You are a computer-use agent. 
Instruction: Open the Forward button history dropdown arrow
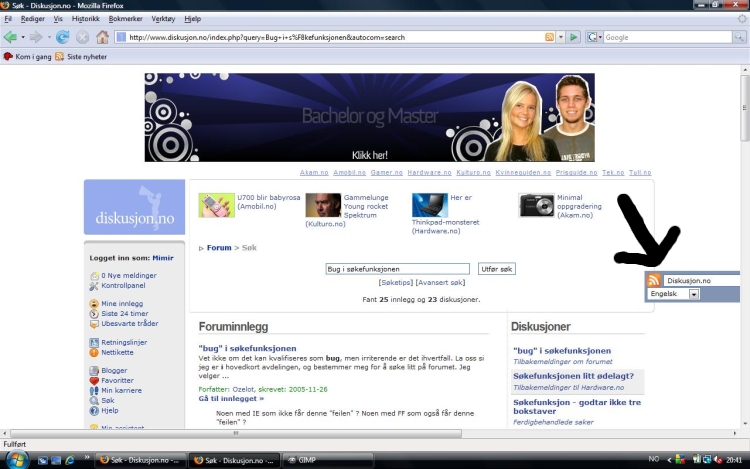coord(49,37)
